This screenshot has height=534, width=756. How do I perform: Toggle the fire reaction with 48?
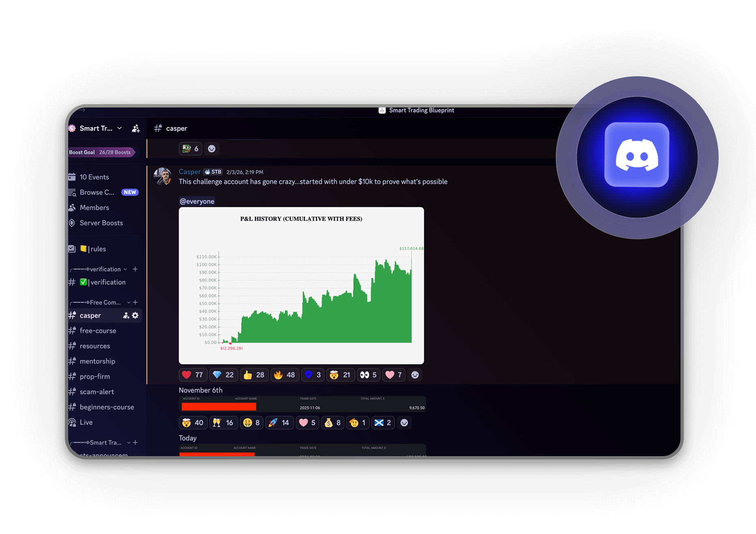[285, 375]
